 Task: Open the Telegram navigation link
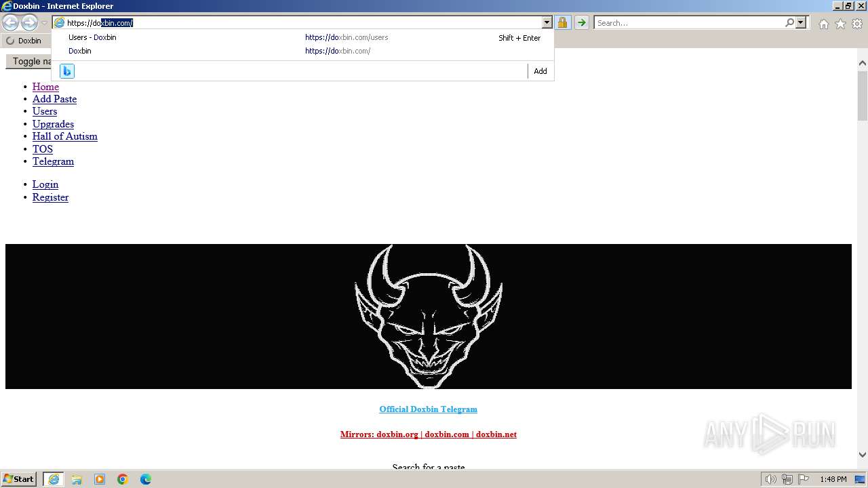53,161
